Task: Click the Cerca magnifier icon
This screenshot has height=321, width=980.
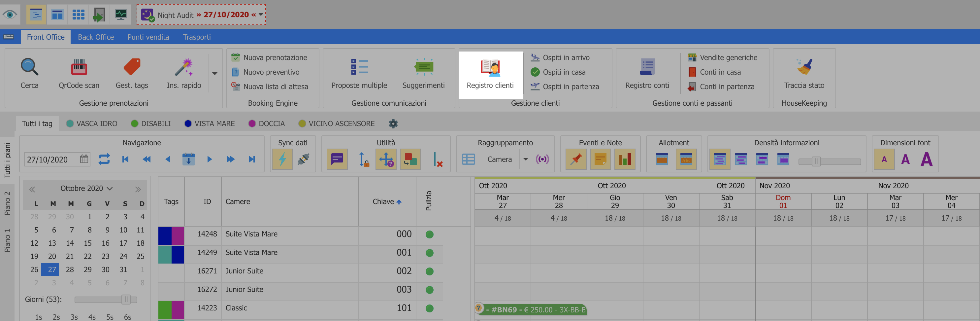Action: 29,67
